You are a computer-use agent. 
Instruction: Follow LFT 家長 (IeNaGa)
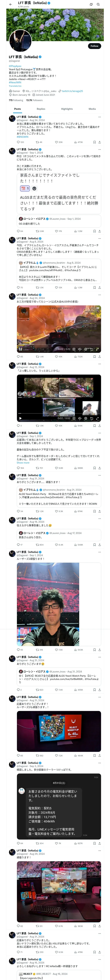point(94,46)
